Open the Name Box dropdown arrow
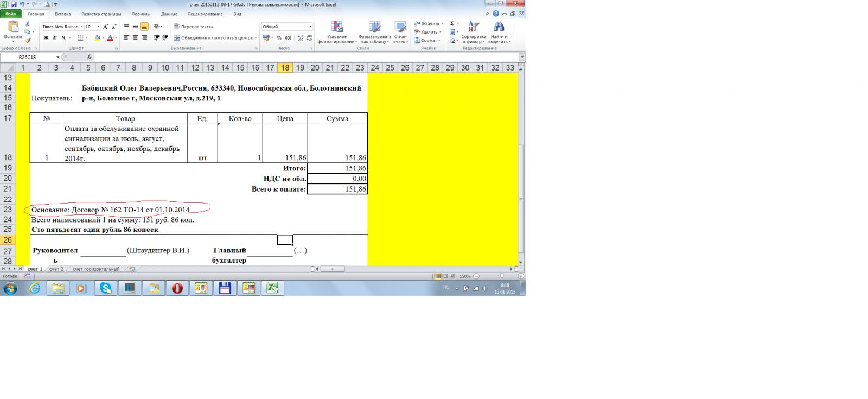Screen dimensions: 868x399 coord(58,57)
